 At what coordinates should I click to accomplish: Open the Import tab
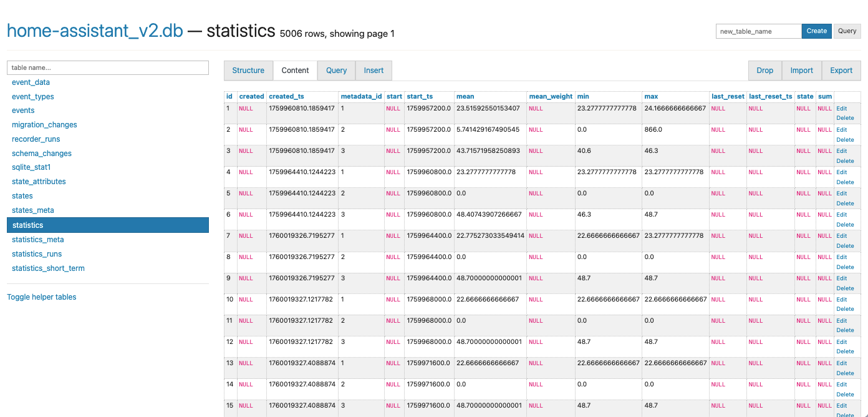coord(802,71)
